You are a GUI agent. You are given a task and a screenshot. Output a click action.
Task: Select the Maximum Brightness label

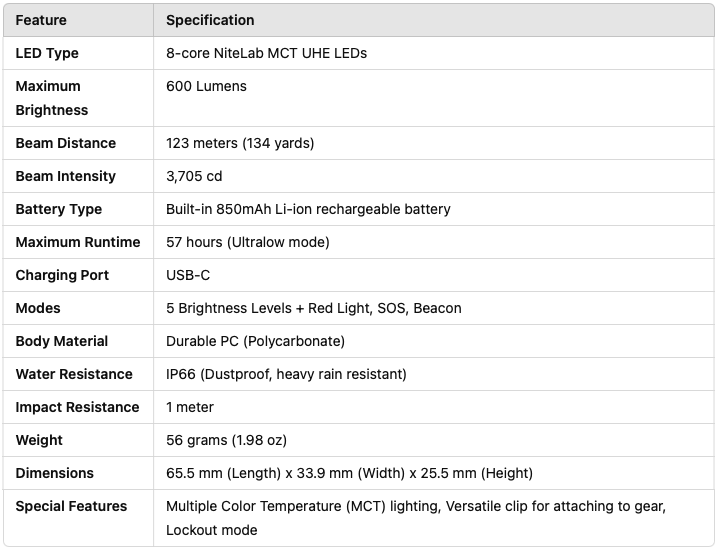click(52, 98)
